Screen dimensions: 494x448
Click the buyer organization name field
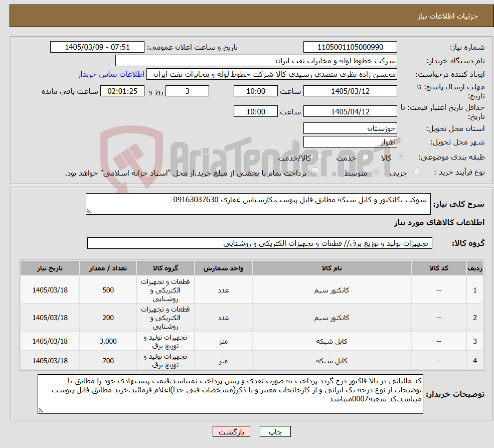(x=256, y=61)
